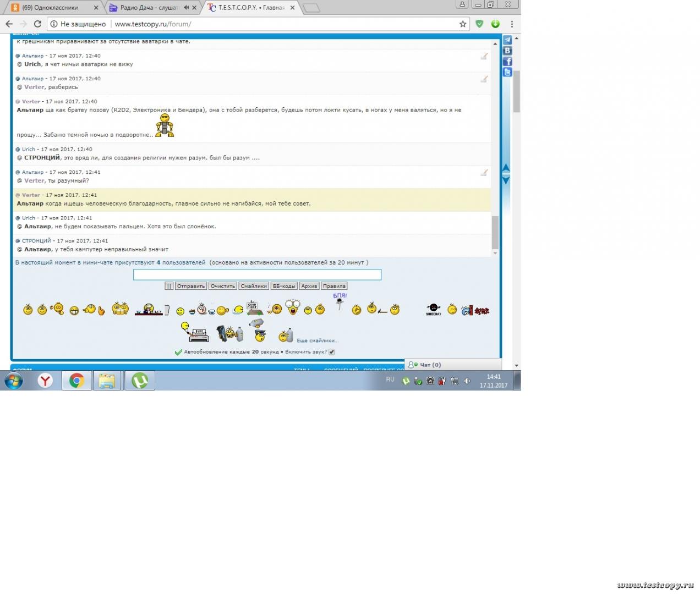The width and height of the screenshot is (700, 594).
Task: Click the Отправить button
Action: [x=191, y=286]
